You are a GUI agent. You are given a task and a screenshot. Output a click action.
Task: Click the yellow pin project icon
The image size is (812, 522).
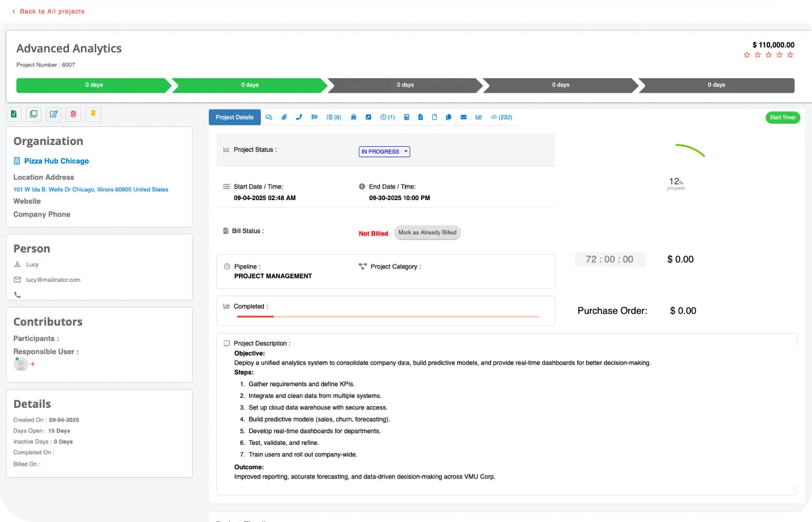tap(93, 114)
